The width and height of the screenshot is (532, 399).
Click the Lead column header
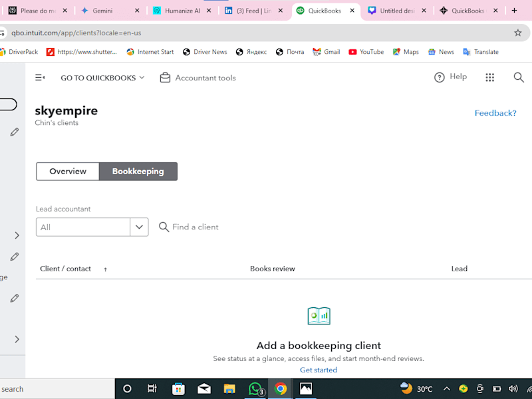click(459, 269)
